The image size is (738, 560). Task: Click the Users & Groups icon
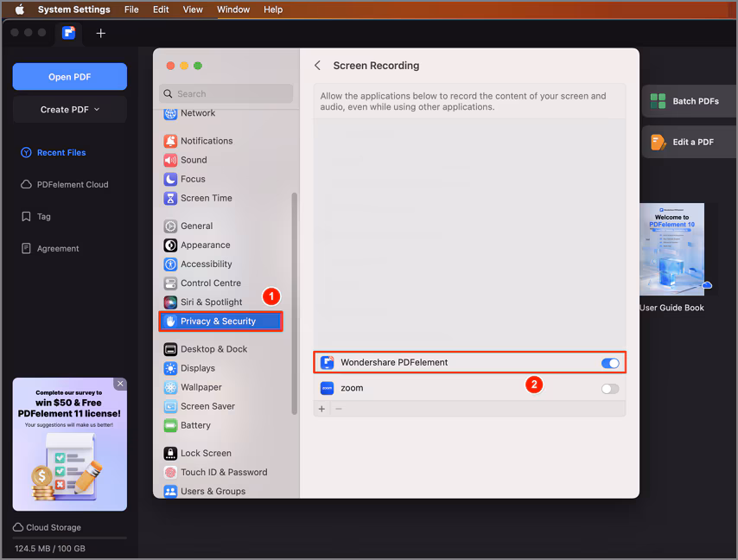(x=170, y=492)
